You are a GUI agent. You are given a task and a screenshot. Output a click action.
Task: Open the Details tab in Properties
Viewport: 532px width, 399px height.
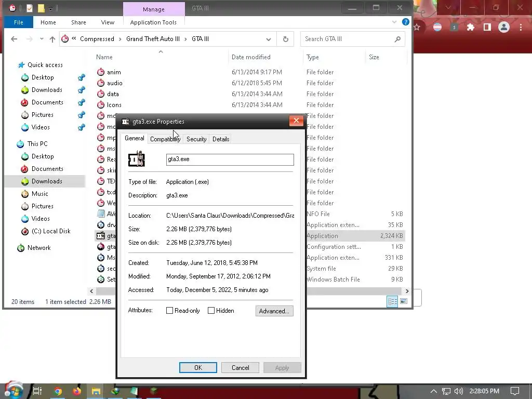click(221, 139)
